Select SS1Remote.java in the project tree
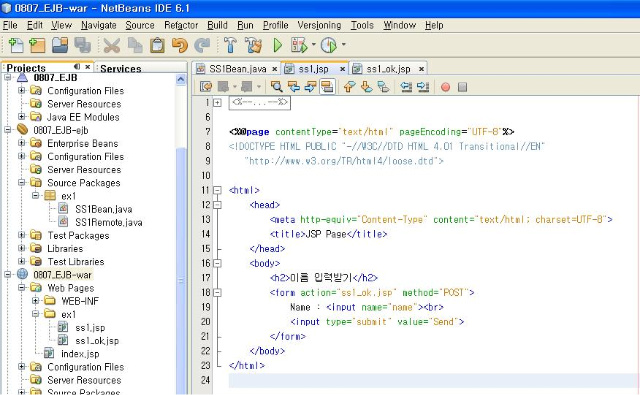640x395 pixels. click(x=109, y=222)
